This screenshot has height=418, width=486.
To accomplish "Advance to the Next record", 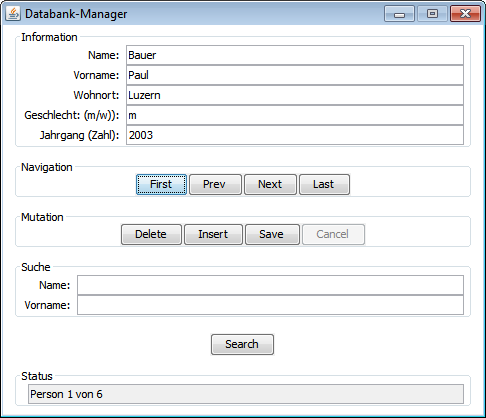I will tap(270, 184).
